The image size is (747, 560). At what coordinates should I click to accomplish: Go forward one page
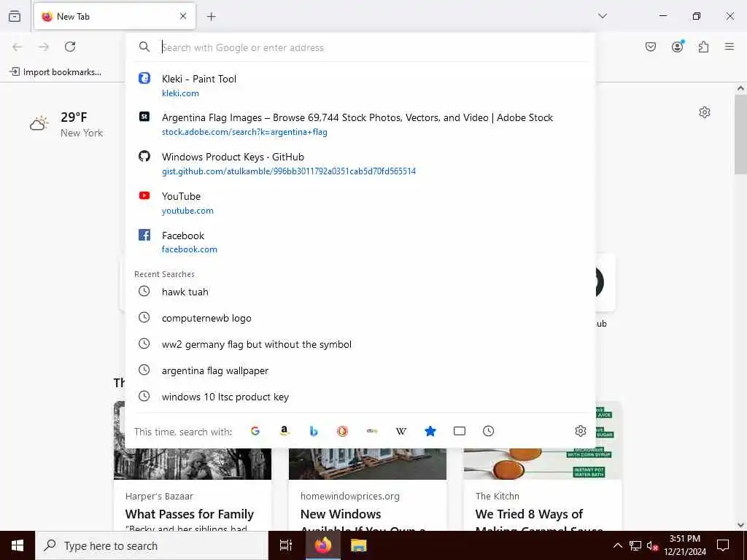pos(44,47)
